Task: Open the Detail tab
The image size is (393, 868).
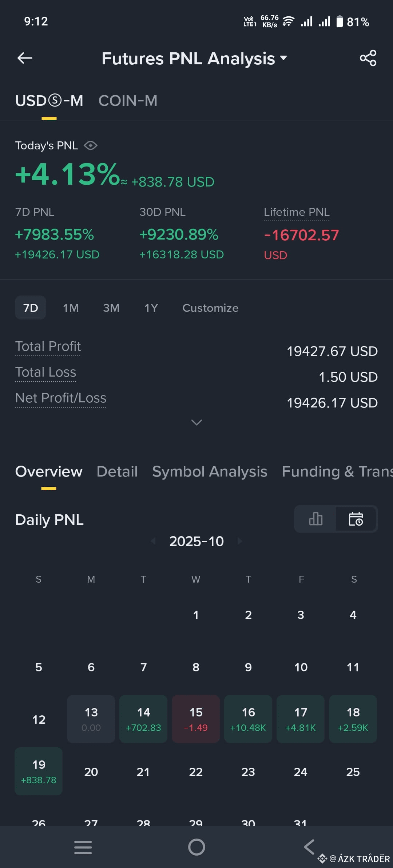Action: point(117,471)
